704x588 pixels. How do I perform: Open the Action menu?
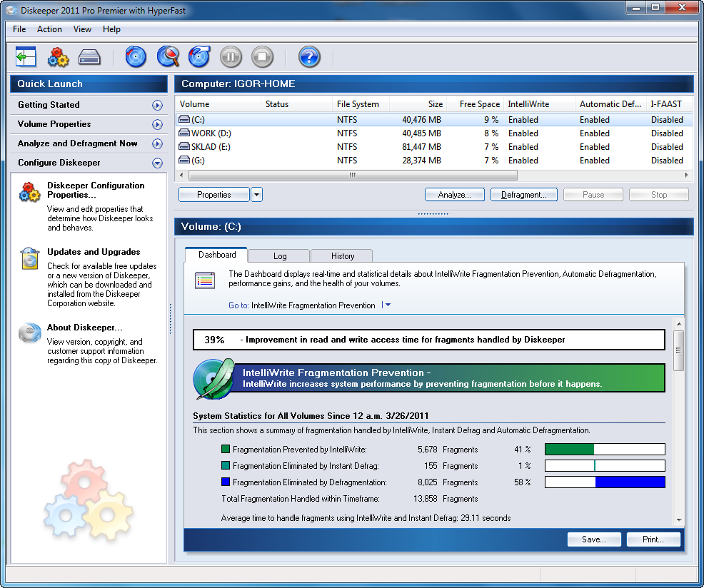coord(49,29)
